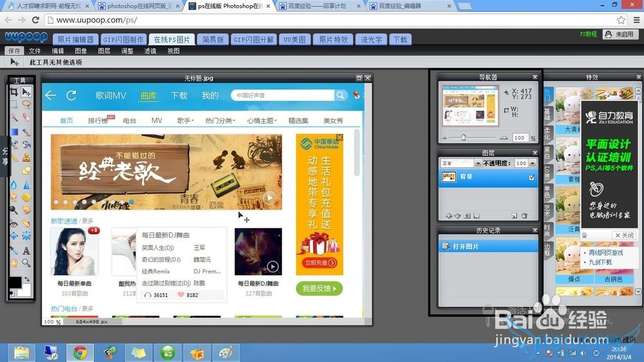
Task: Select the Zoom magnifier tool
Action: (x=26, y=262)
